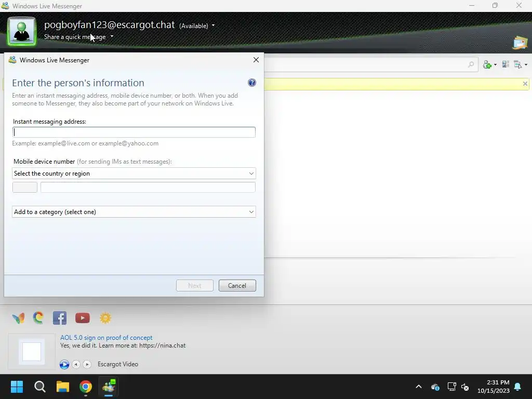532x399 pixels.
Task: Open the mail inbox icon
Action: tap(520, 43)
